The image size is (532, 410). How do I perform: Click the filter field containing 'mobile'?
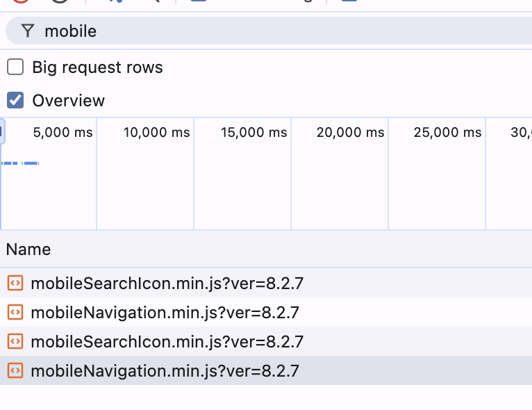click(278, 31)
